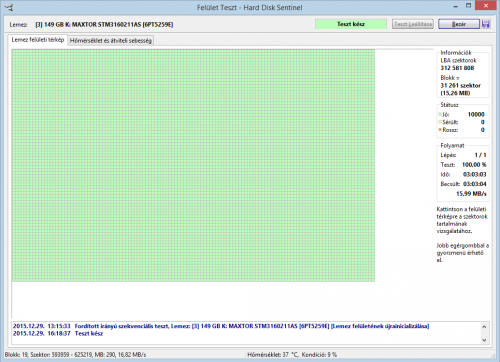The image size is (500, 362).
Task: Open the Lemez felületi térkép tab
Action: tap(38, 40)
